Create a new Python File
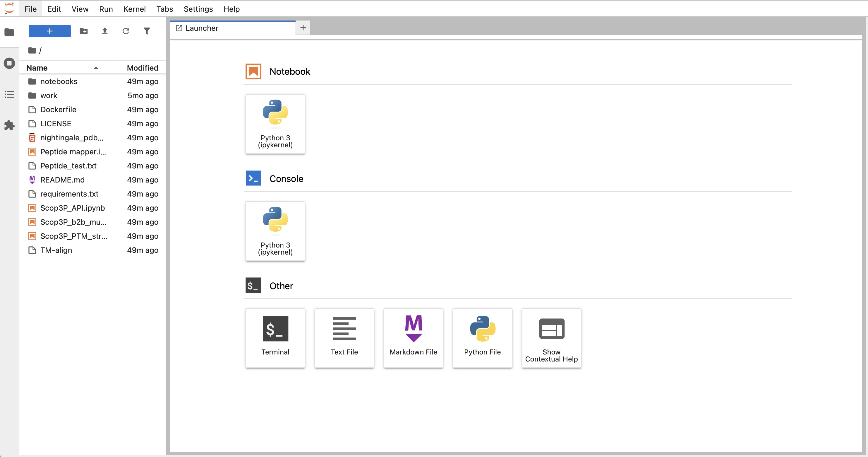This screenshot has width=868, height=457. tap(482, 338)
